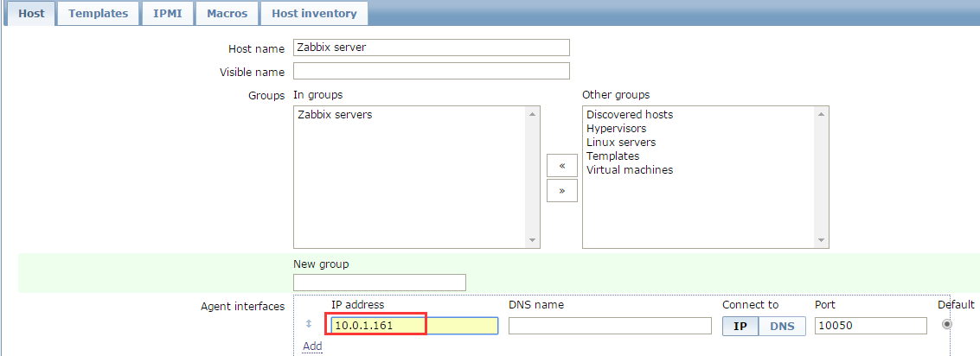The image size is (980, 356).
Task: Click In groups scrollbar up arrow
Action: point(532,114)
